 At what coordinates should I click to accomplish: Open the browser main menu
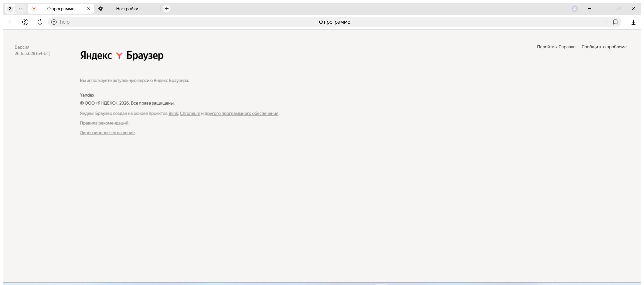(x=589, y=9)
